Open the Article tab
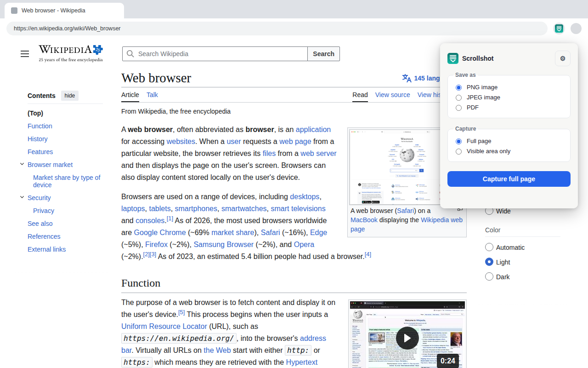The width and height of the screenshot is (588, 368). click(x=130, y=95)
